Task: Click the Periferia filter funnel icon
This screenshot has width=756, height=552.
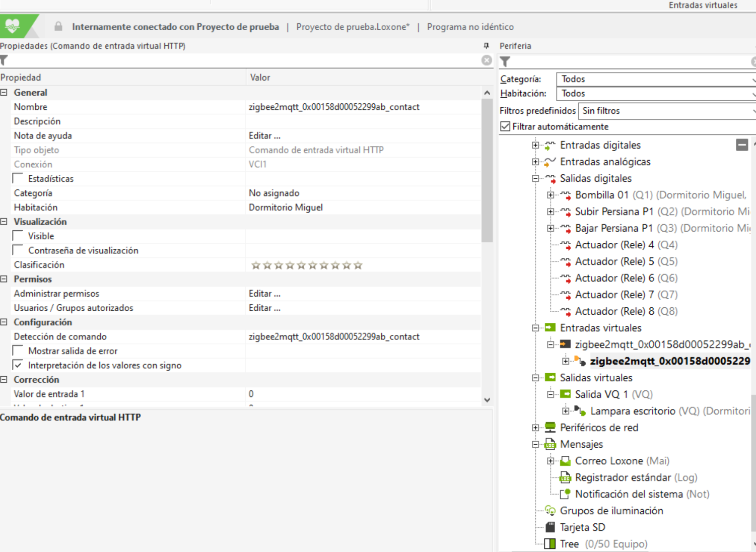Action: (505, 61)
